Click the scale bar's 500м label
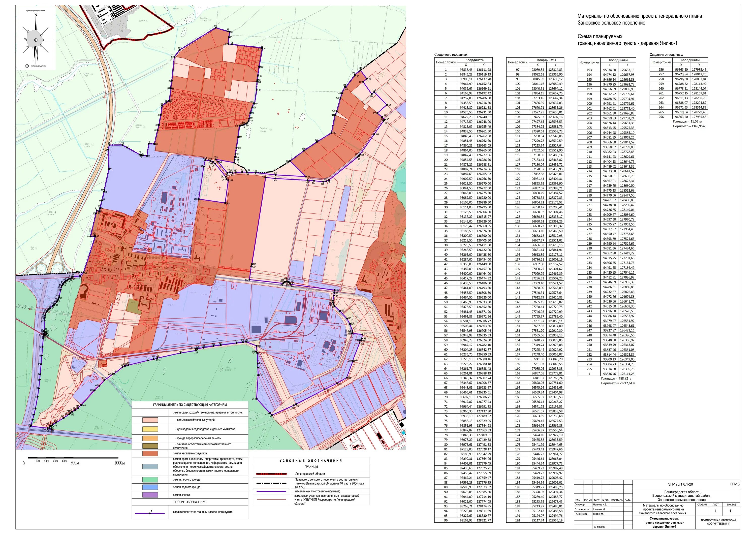 [74, 463]
